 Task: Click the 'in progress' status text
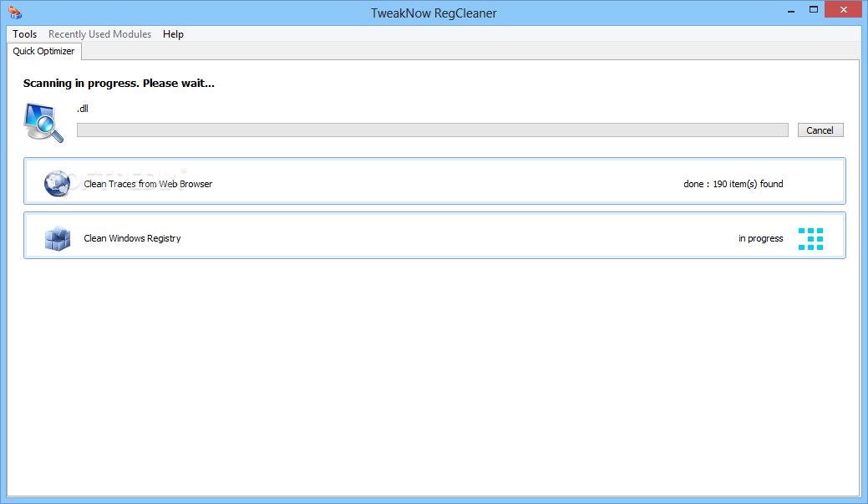[x=760, y=238]
